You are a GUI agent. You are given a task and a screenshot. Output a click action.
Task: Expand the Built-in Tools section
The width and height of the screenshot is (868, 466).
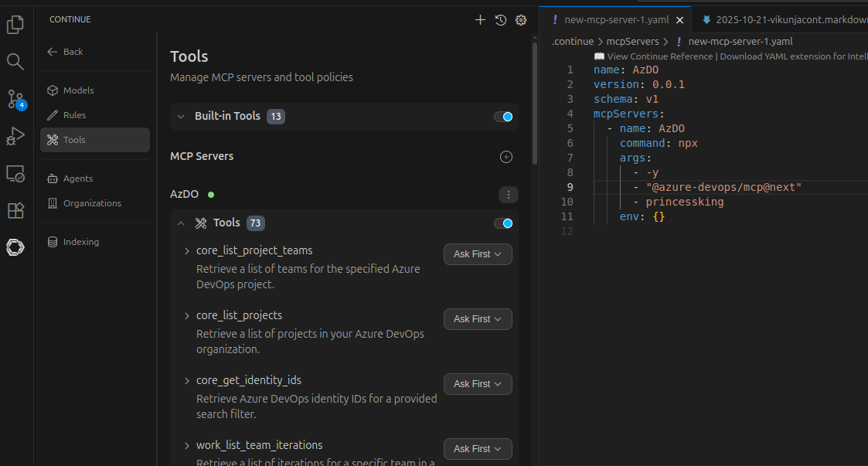[x=181, y=117]
